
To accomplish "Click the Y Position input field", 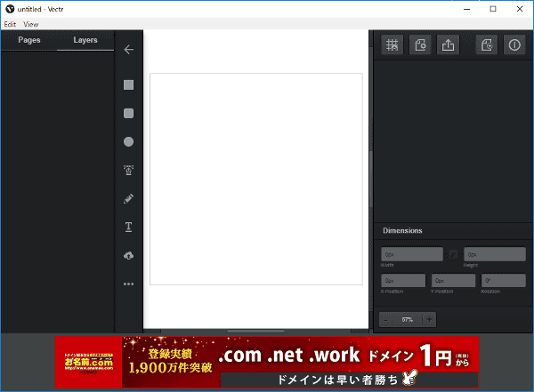I will 453,280.
